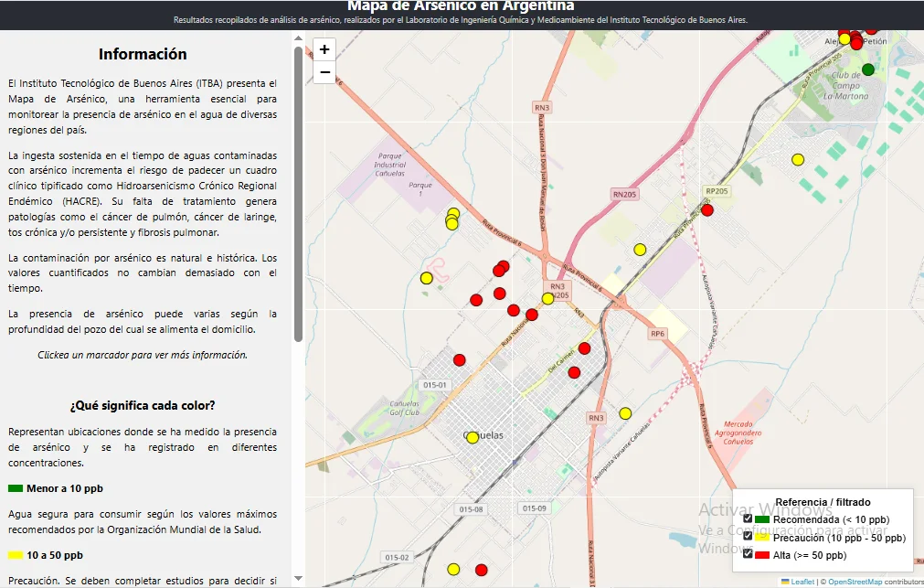This screenshot has width=924, height=588.
Task: Click the yellow marker beside the pink race track
Action: tap(427, 278)
